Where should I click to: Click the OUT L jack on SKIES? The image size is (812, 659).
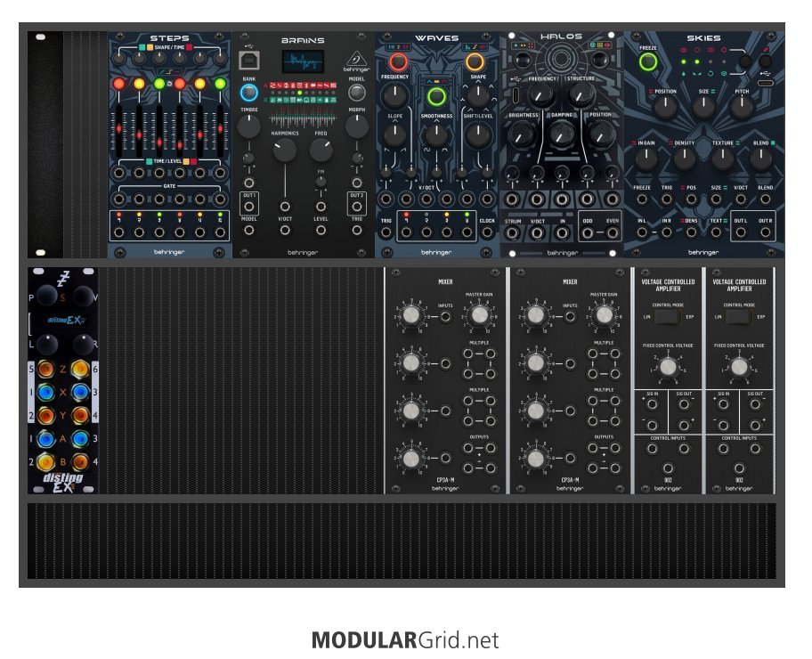741,232
